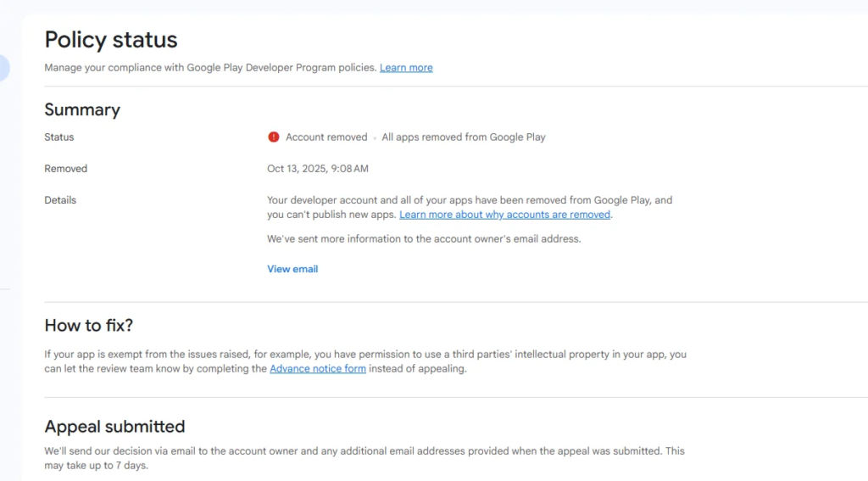Open the Advance notice form link
The width and height of the screenshot is (868, 481).
pos(318,369)
